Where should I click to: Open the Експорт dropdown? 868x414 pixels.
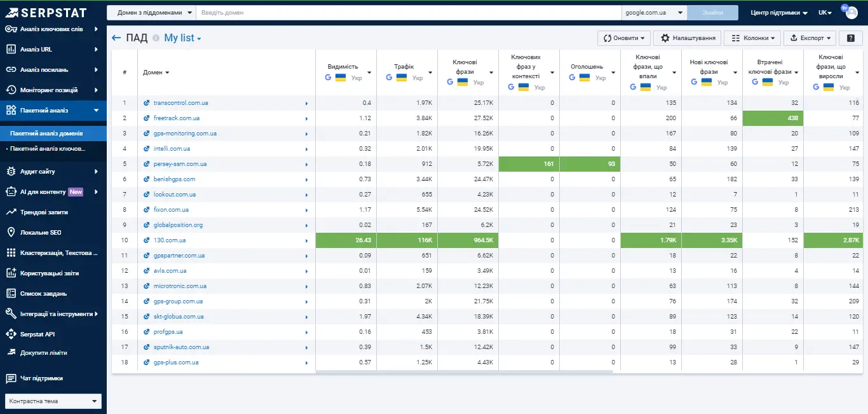pyautogui.click(x=810, y=38)
